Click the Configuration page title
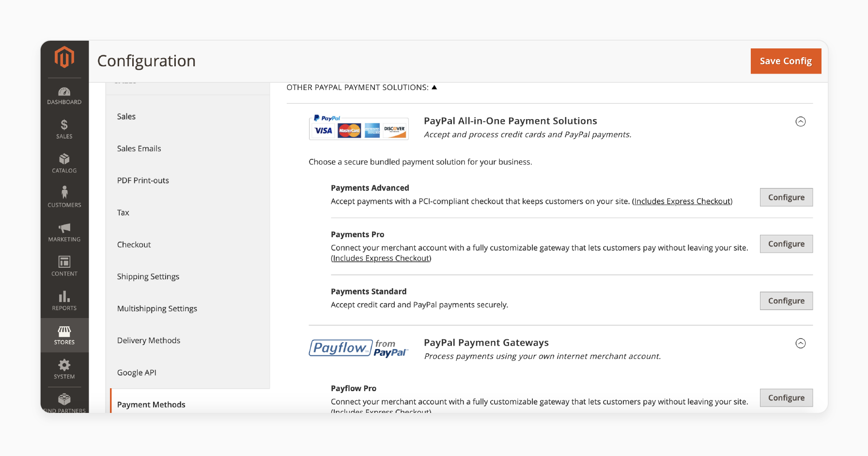868x456 pixels. coord(146,61)
